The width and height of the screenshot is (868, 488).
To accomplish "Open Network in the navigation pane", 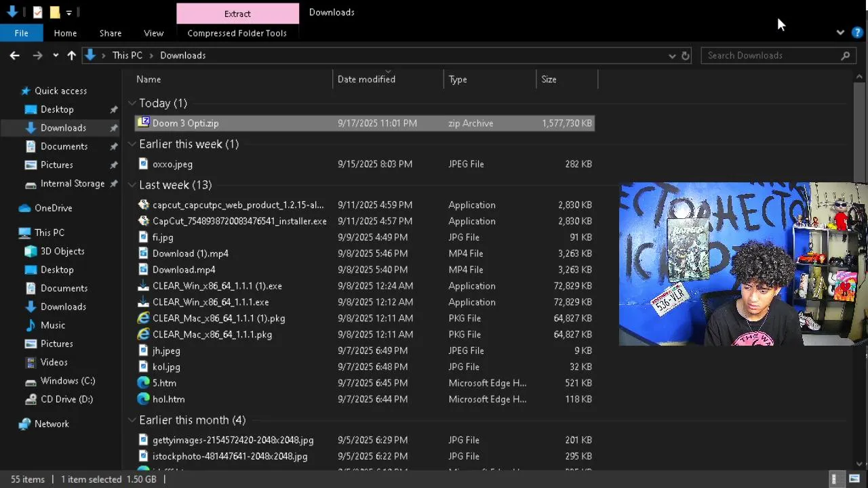I will point(52,424).
